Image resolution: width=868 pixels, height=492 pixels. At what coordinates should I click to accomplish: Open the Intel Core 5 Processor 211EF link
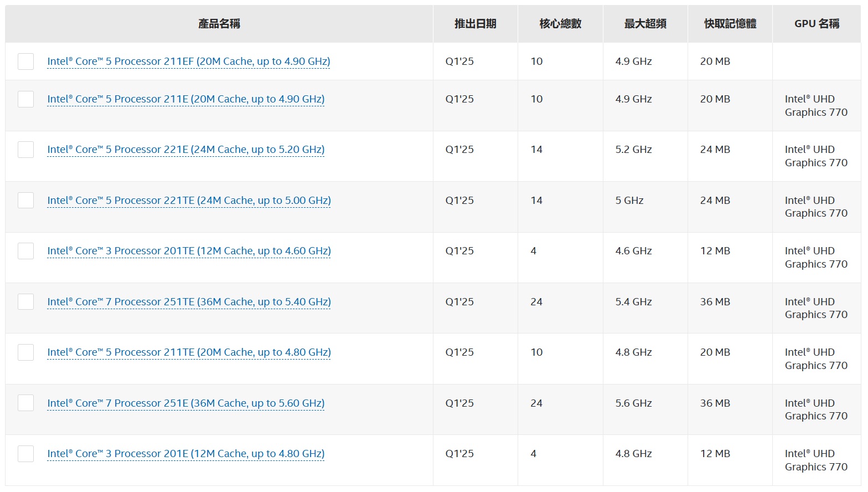click(x=188, y=61)
